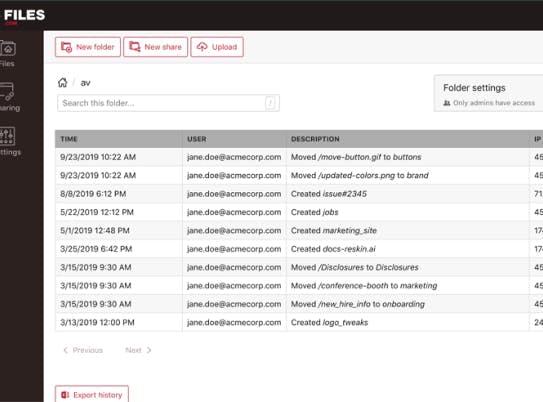Select the 'Created logo_tweaks' history row

point(299,322)
